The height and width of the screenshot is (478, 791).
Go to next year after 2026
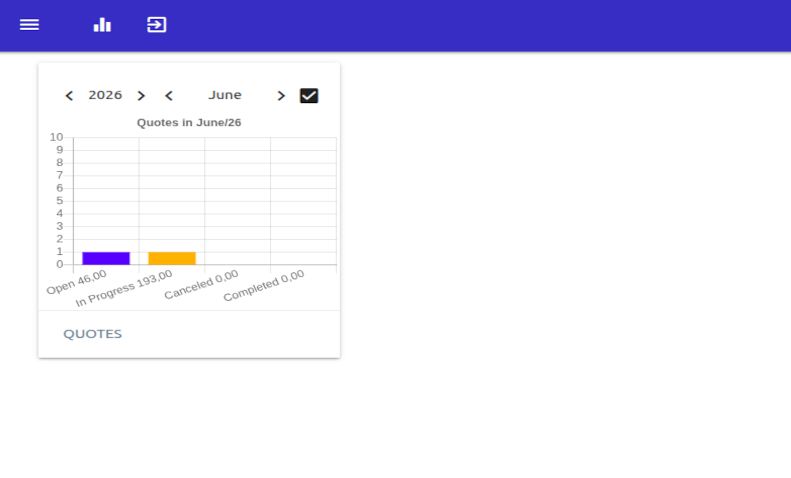coord(141,96)
